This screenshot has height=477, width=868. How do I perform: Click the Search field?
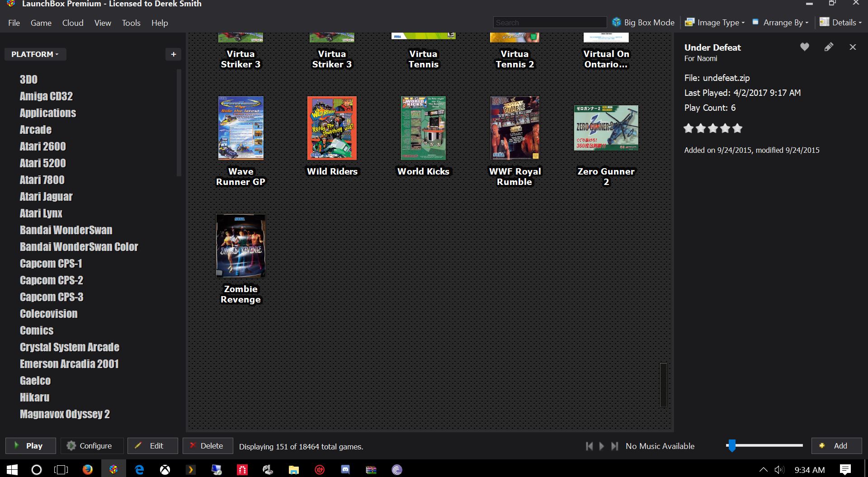(550, 22)
